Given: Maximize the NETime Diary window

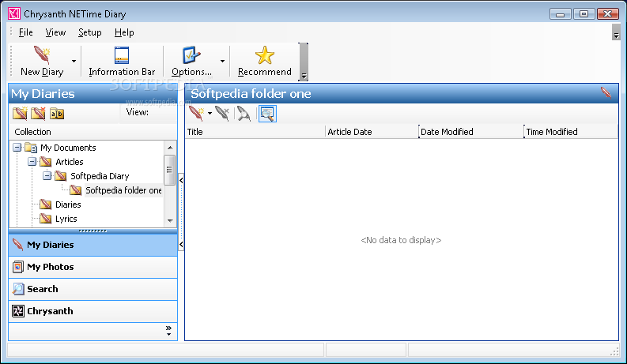Looking at the screenshot, I should 584,14.
